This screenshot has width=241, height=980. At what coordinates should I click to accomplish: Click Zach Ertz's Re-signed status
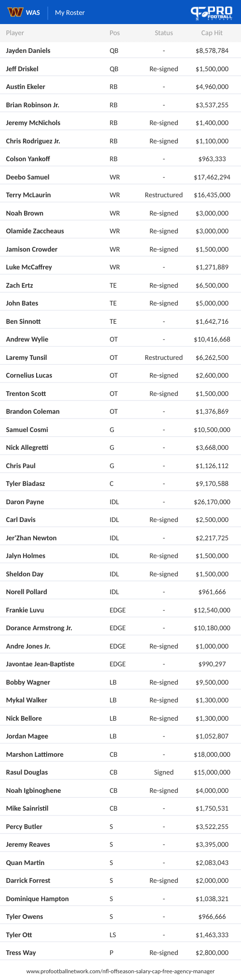pos(164,285)
